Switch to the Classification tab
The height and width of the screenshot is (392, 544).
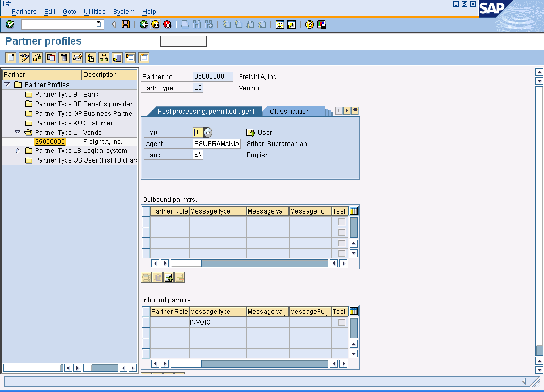[290, 112]
